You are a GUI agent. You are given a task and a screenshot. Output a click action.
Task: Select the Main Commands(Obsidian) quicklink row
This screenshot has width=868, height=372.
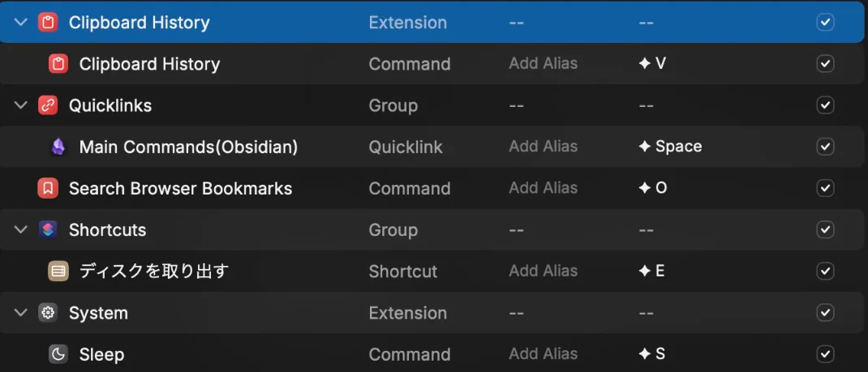(188, 147)
